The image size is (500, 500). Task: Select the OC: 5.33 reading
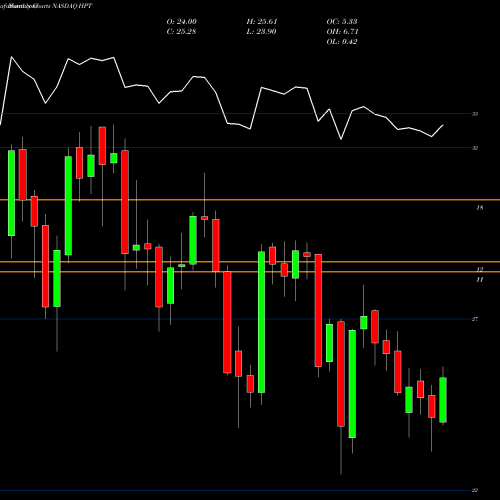tap(342, 22)
